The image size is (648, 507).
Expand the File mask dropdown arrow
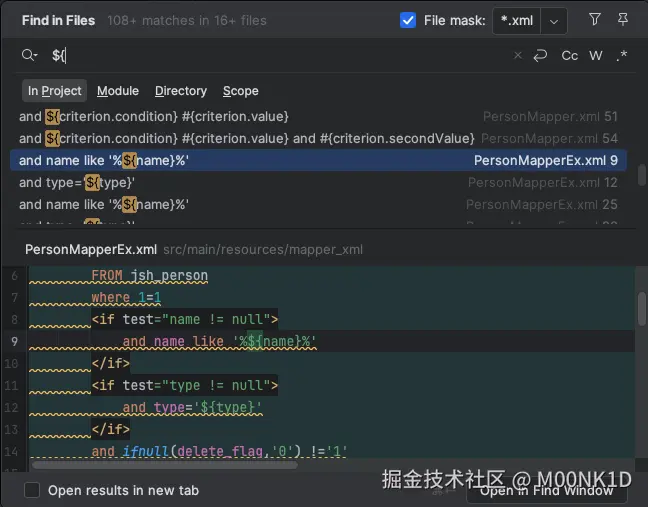tap(554, 21)
